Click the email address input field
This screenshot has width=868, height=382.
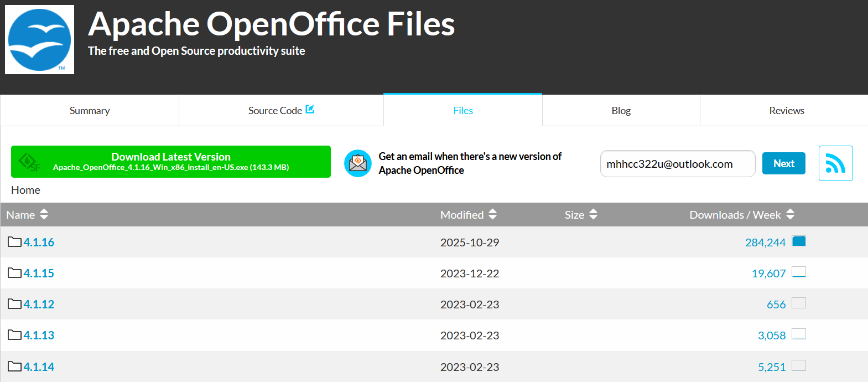pos(677,164)
